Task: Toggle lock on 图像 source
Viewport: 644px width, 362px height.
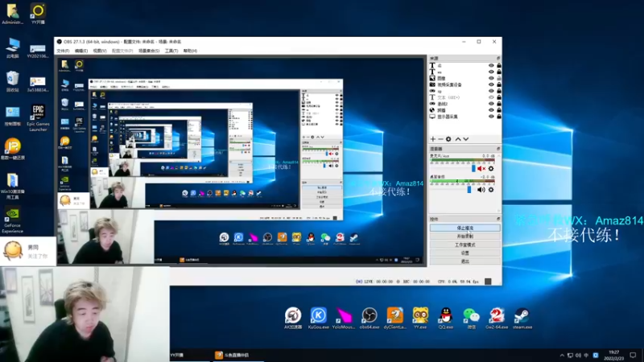Action: [499, 78]
